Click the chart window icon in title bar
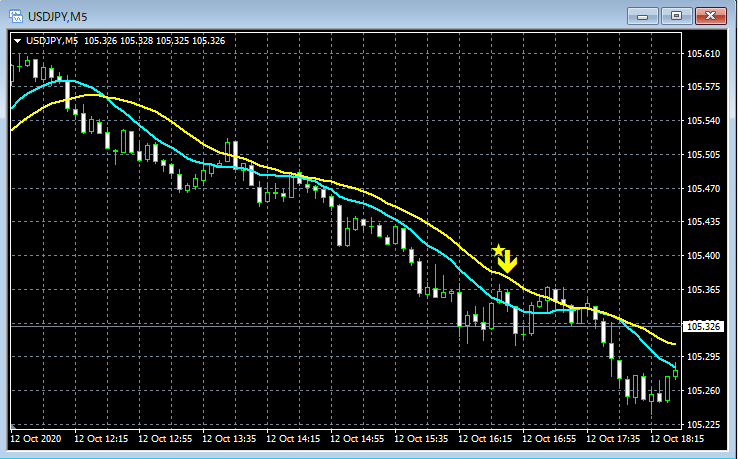Viewport: 739px width, 459px height. pos(16,16)
